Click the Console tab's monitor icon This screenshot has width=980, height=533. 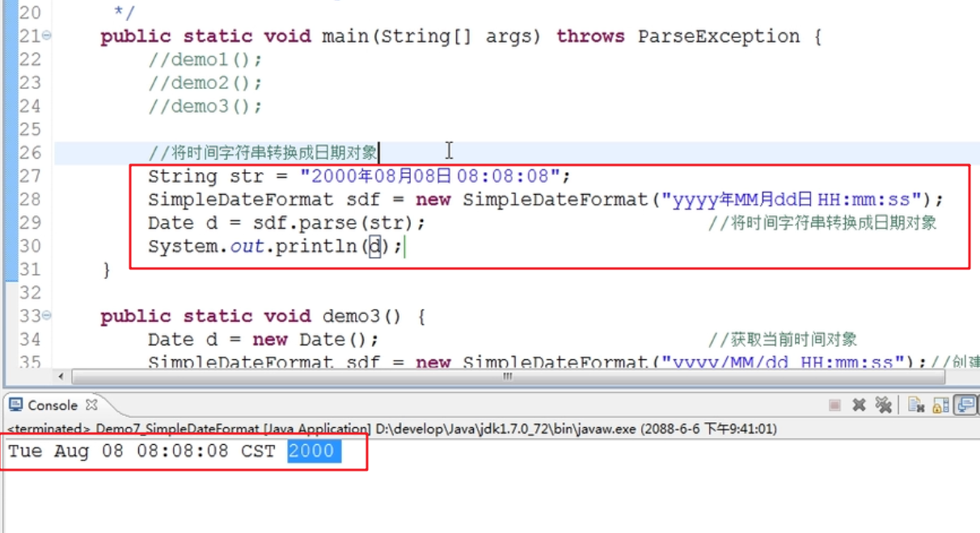pos(16,405)
